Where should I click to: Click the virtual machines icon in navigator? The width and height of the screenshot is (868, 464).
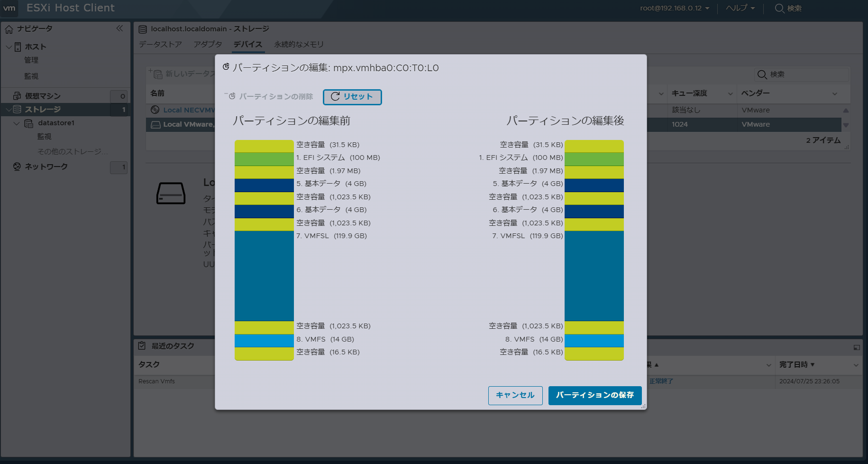pyautogui.click(x=17, y=96)
